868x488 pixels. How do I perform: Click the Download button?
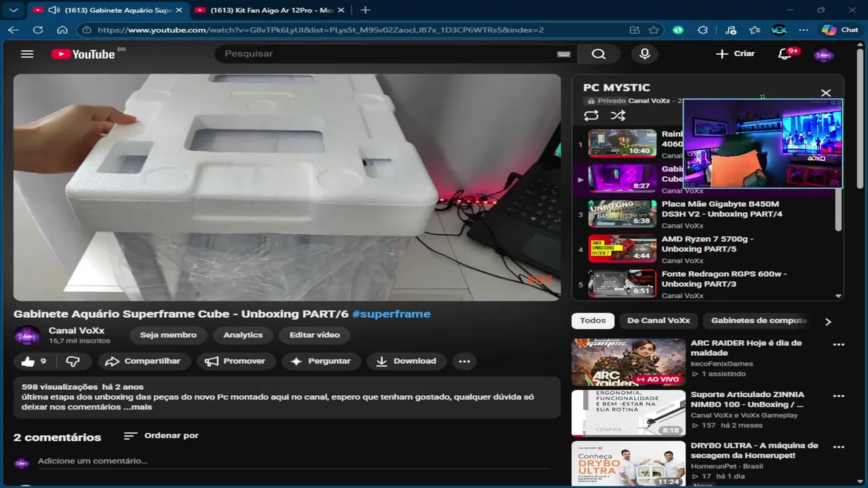point(406,361)
